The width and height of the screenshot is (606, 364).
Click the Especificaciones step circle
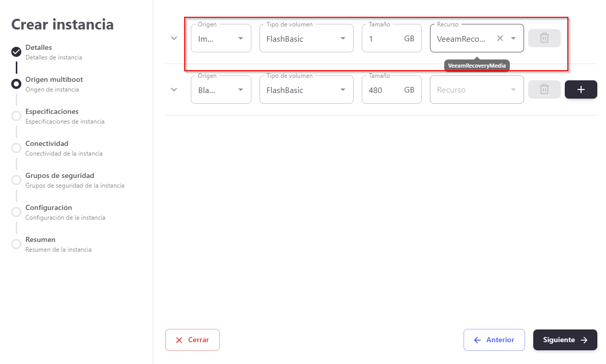(x=16, y=115)
